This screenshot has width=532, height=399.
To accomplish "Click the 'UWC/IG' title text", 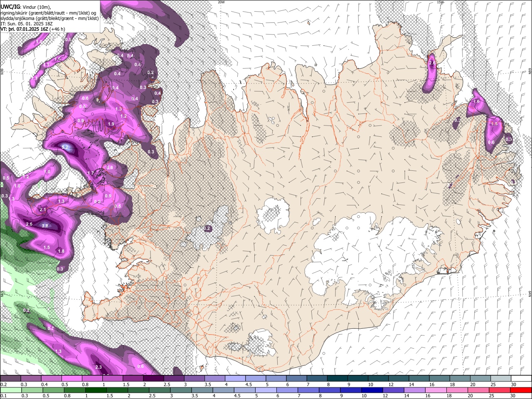I will (x=10, y=7).
